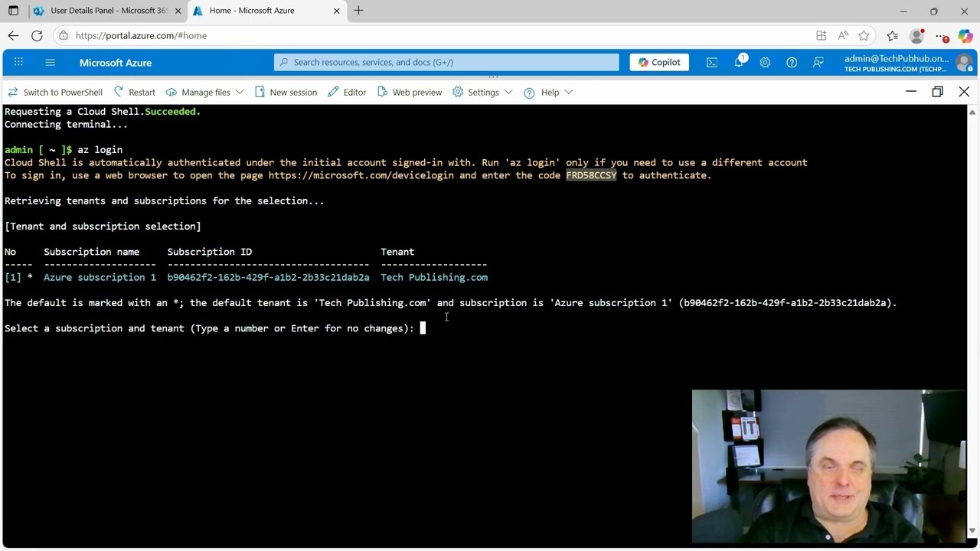Open the Cloud Shell Editor
The image size is (980, 551).
(347, 92)
